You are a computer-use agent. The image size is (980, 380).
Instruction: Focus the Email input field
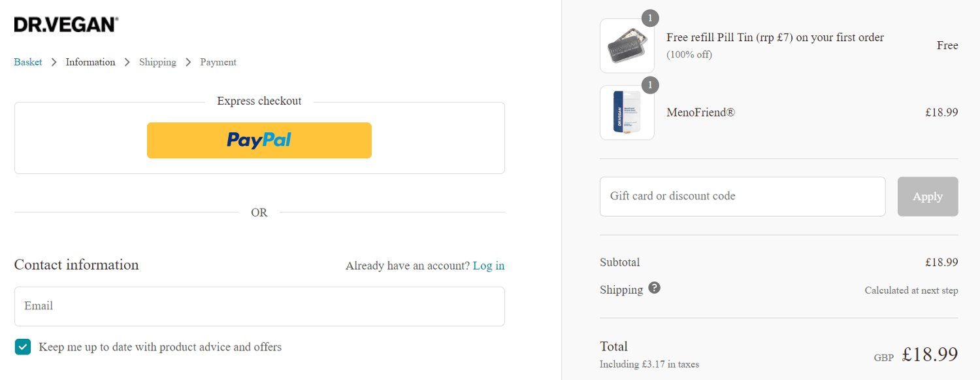pos(259,306)
